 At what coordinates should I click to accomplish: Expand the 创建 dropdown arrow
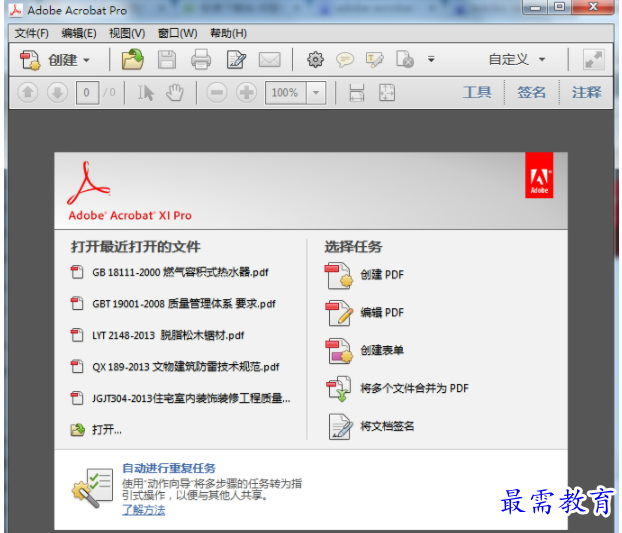[86, 61]
